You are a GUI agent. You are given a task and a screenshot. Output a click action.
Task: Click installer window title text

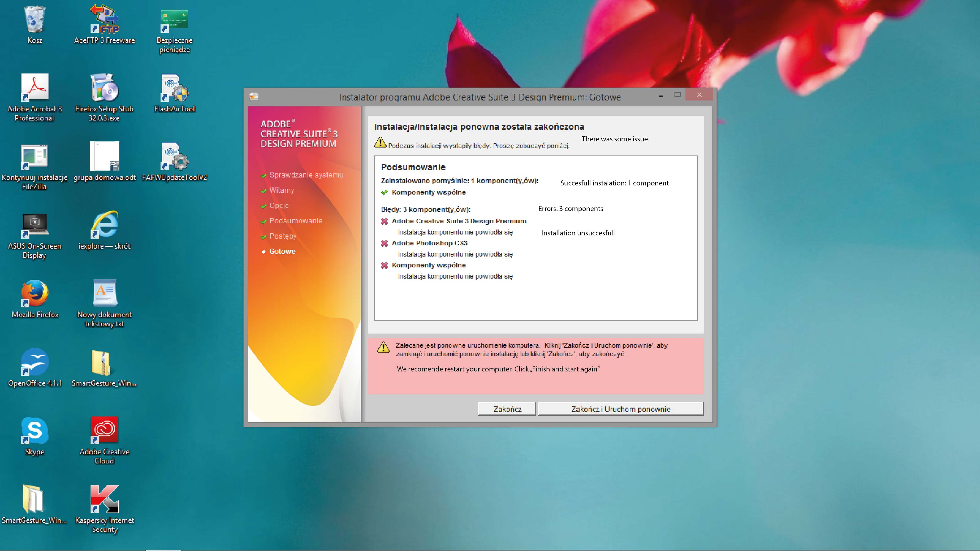(x=480, y=97)
